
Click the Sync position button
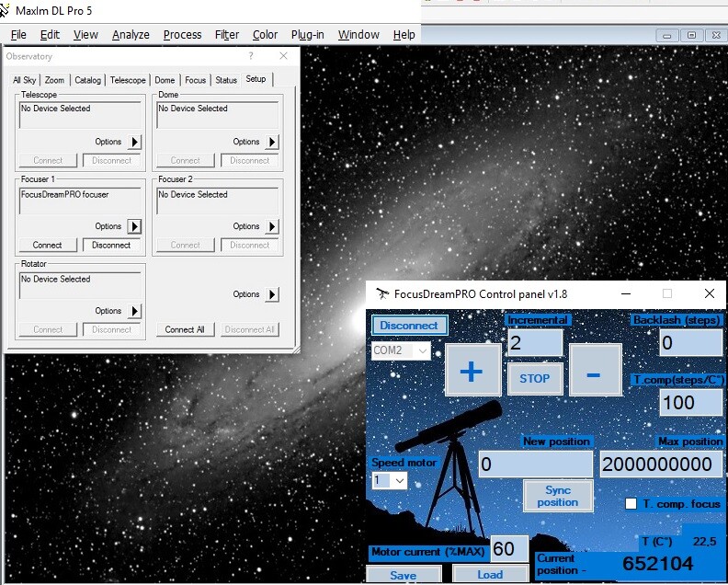click(x=557, y=496)
